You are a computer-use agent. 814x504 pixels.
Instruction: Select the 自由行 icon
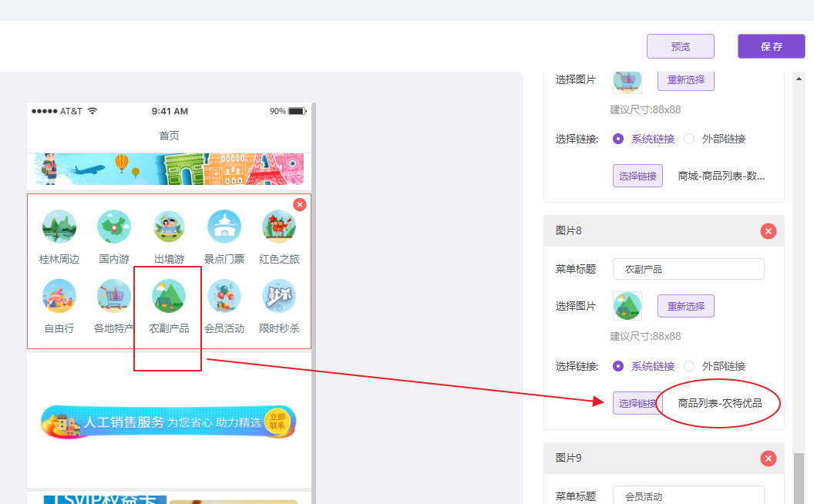(59, 296)
